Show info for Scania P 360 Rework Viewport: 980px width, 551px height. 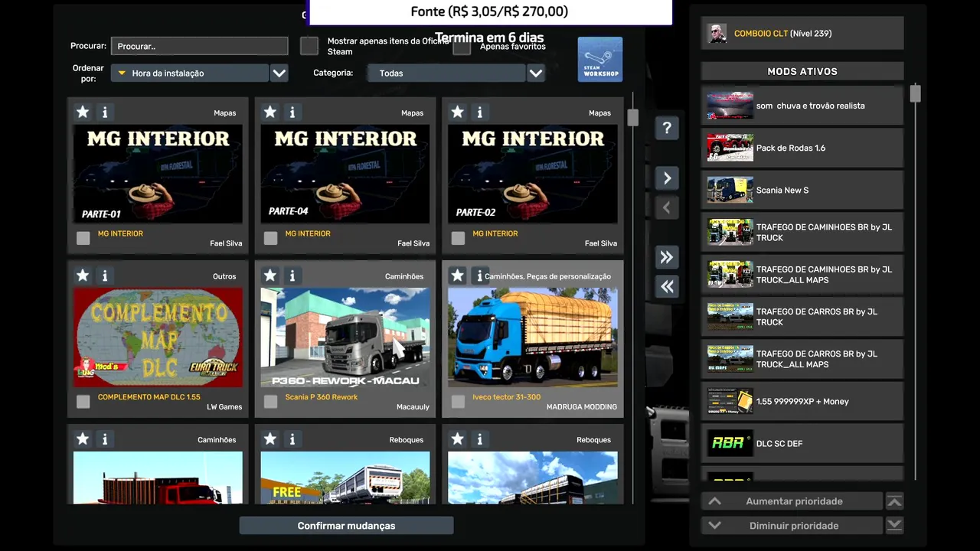pos(292,275)
